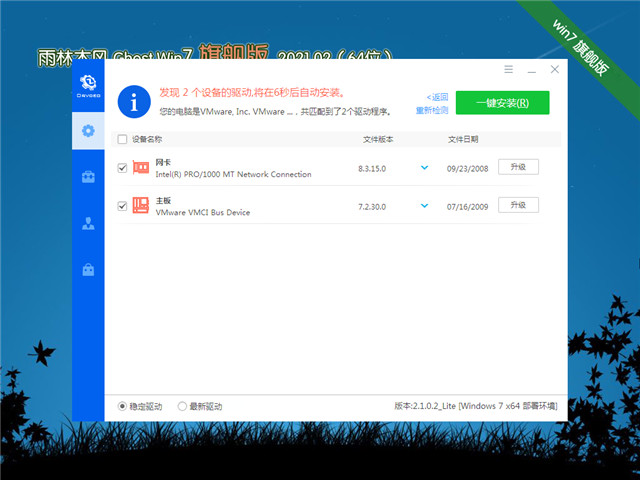Click the motherboard device icon
Image resolution: width=640 pixels, height=480 pixels.
point(141,205)
